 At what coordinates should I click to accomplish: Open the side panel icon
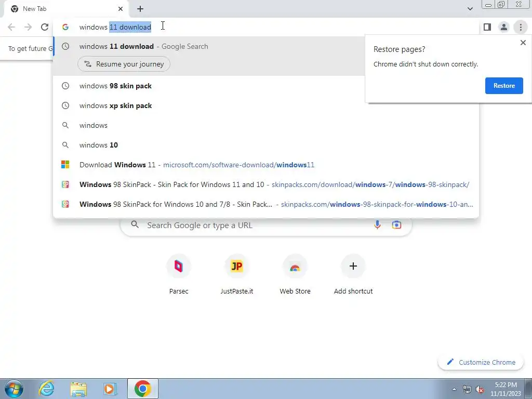pyautogui.click(x=487, y=27)
